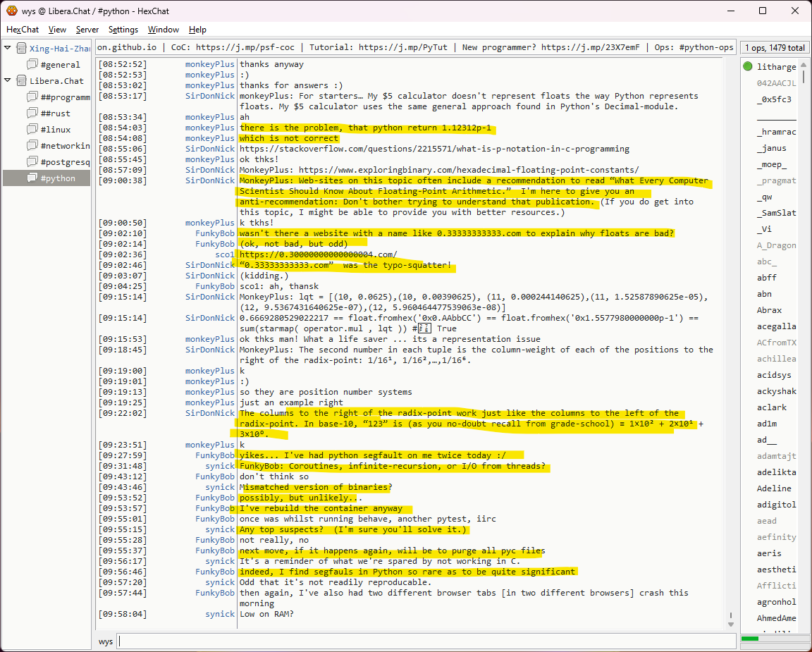Click the #postgresql channel icon
Viewport: 812px width, 652px height.
(32, 162)
